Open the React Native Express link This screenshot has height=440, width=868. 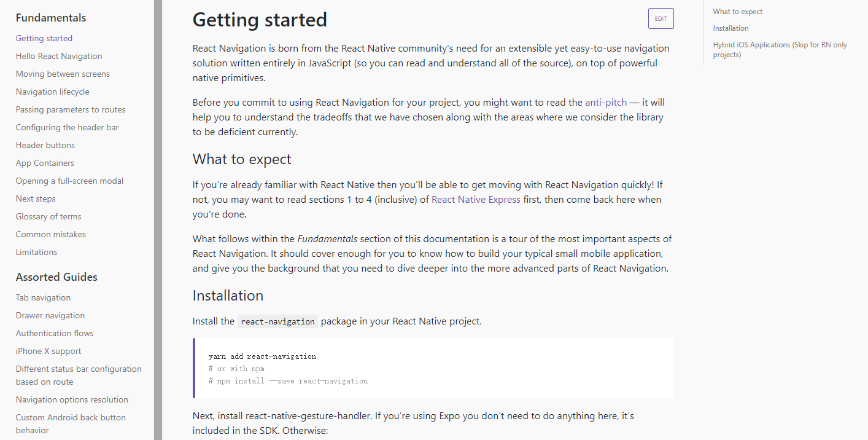click(x=476, y=200)
